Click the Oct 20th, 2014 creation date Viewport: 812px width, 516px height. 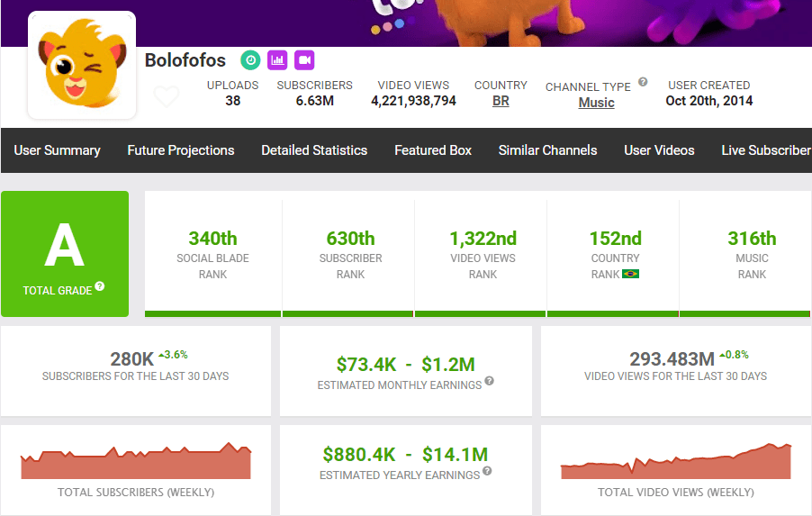[x=709, y=101]
